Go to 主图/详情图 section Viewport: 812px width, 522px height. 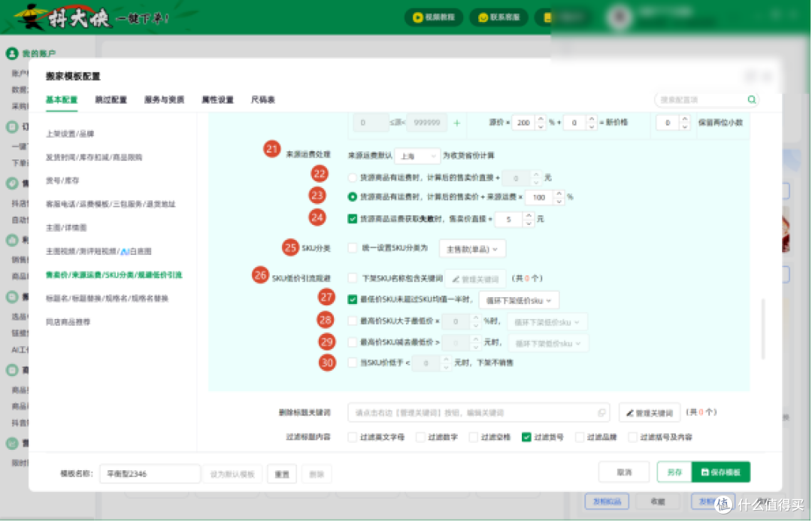coord(66,227)
